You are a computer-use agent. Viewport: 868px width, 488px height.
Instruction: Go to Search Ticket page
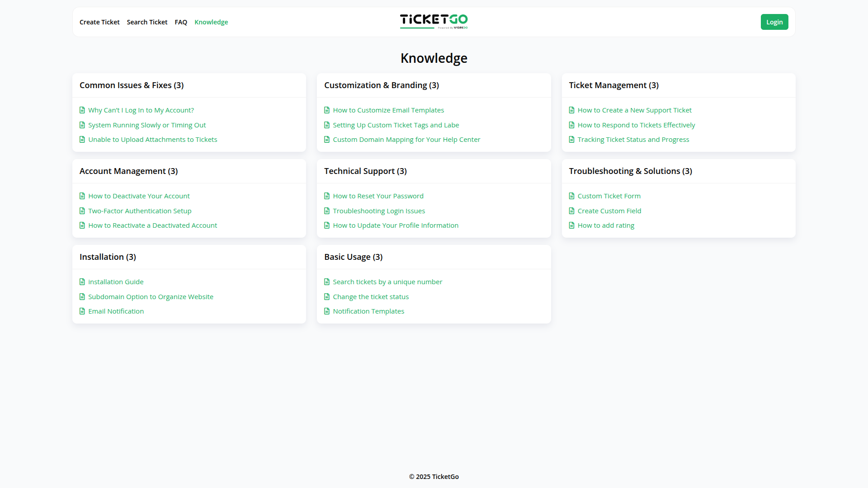(147, 22)
